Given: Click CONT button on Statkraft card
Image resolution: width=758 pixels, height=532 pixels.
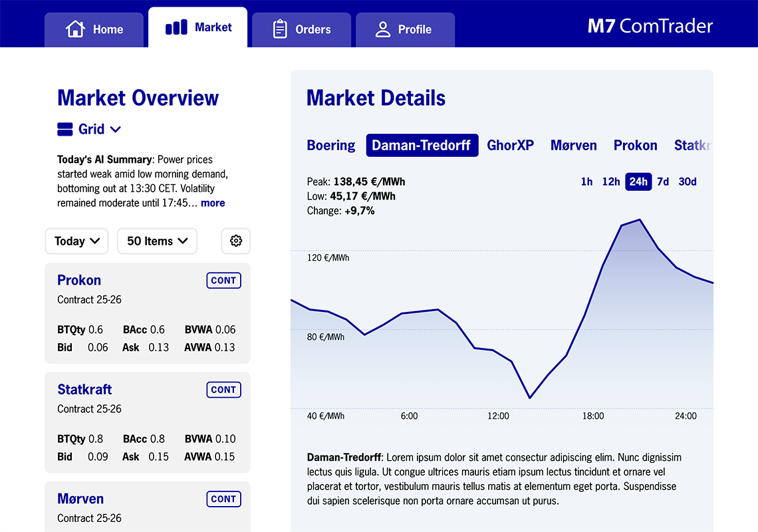Looking at the screenshot, I should click(x=223, y=390).
